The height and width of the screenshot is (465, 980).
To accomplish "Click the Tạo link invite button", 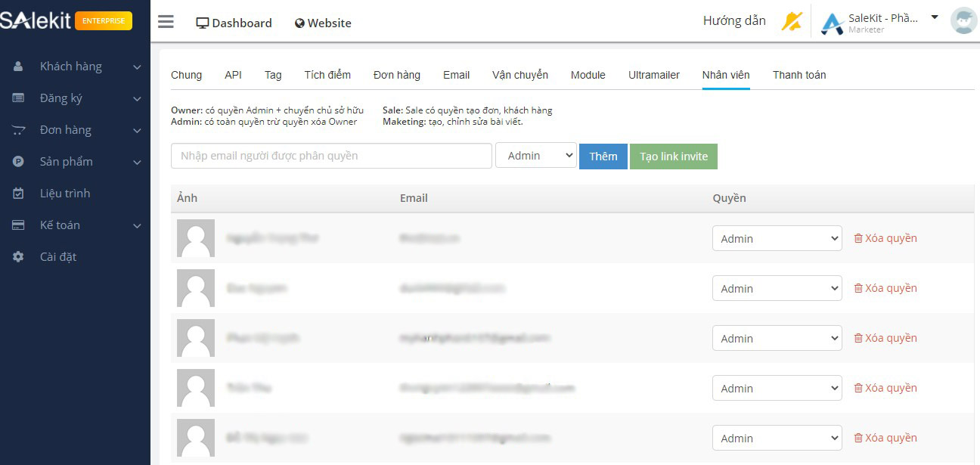I will 673,156.
